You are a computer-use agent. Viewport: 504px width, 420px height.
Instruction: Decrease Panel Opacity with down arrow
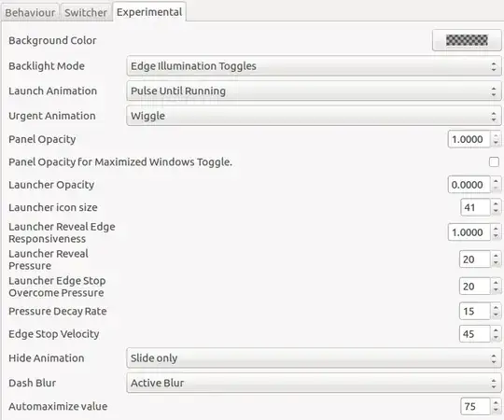[x=496, y=143]
